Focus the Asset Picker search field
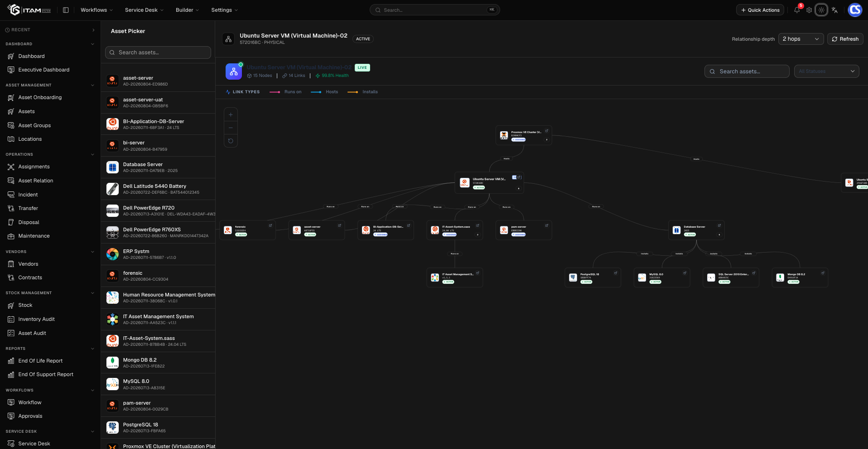868x449 pixels. pyautogui.click(x=158, y=53)
